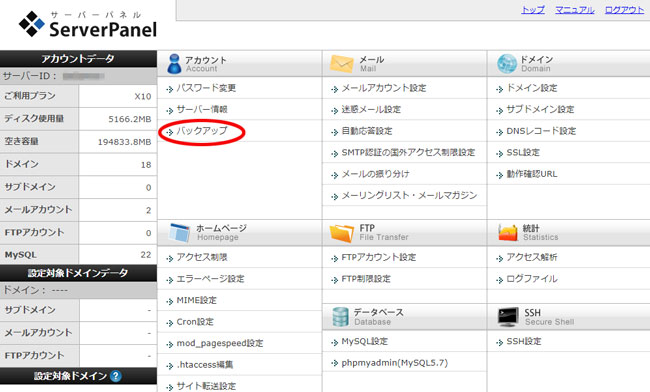Open SSH設定
The height and width of the screenshot is (392, 650).
point(524,341)
